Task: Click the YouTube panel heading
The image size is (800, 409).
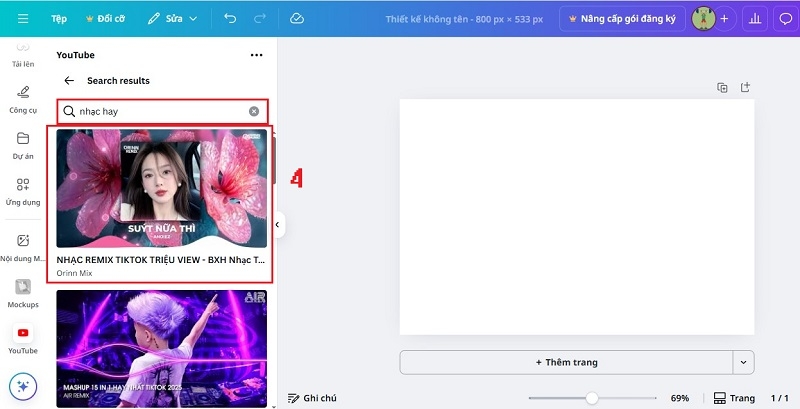Action: click(76, 55)
